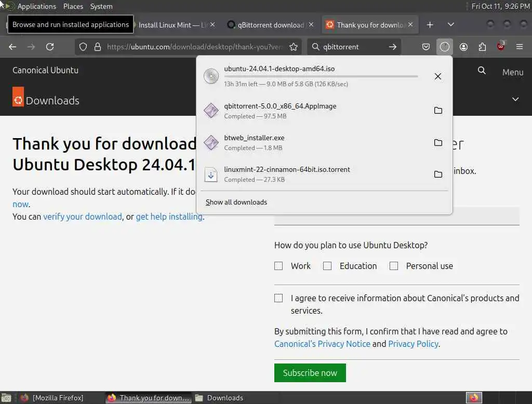
Task: Cancel the ubuntu-24.04.1 ISO download
Action: click(x=437, y=76)
